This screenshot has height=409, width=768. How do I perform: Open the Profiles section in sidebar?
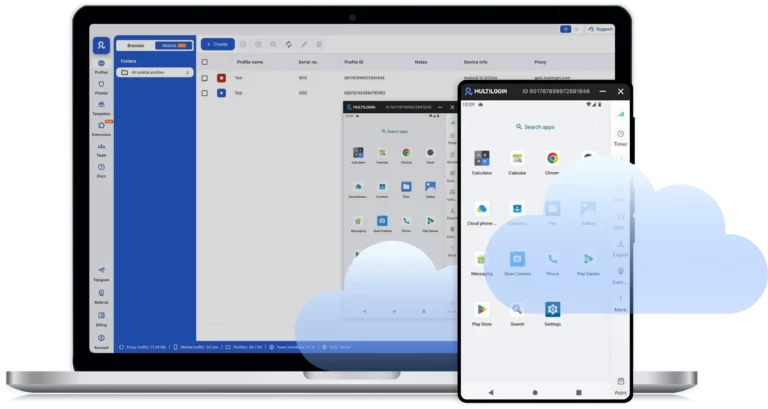[101, 66]
